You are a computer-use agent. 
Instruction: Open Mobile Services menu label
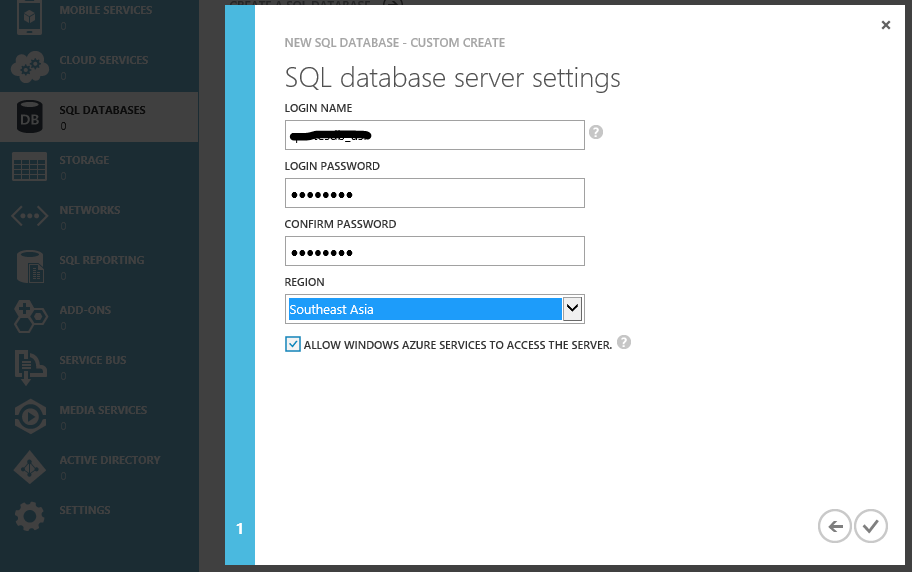pyautogui.click(x=105, y=10)
